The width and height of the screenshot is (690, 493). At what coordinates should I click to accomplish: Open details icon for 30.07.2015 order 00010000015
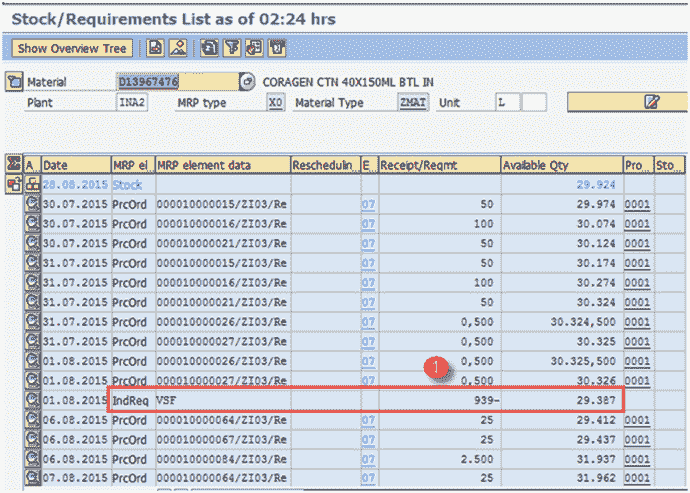tap(32, 204)
